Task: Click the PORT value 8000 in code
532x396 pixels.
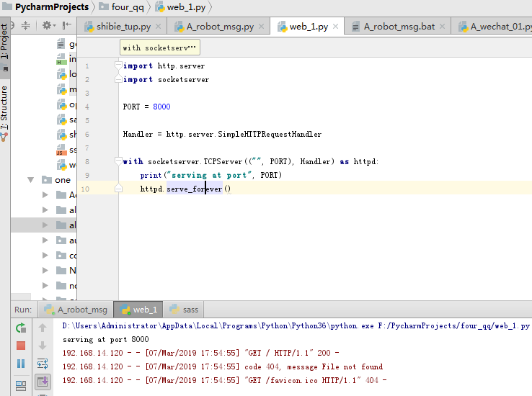Action: (161, 107)
